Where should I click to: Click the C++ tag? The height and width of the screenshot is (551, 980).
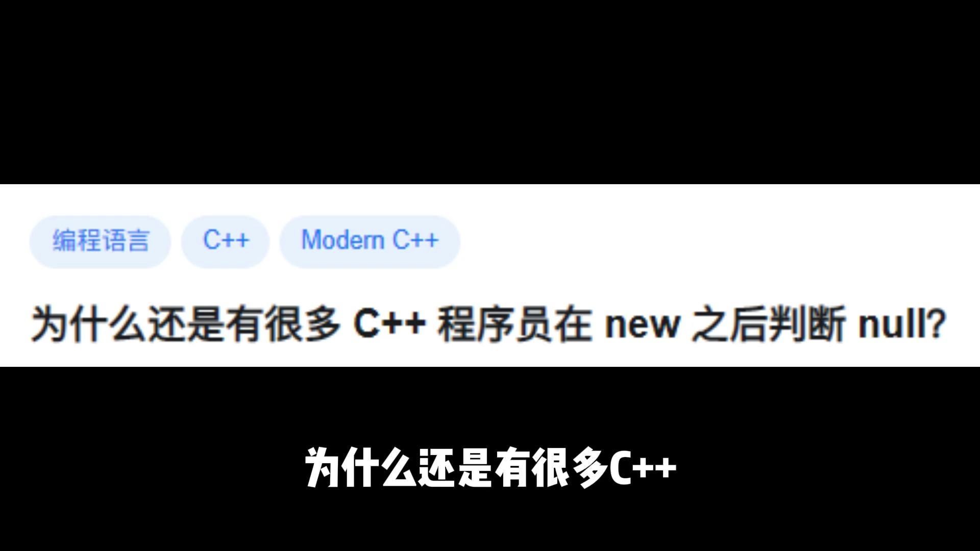point(226,240)
